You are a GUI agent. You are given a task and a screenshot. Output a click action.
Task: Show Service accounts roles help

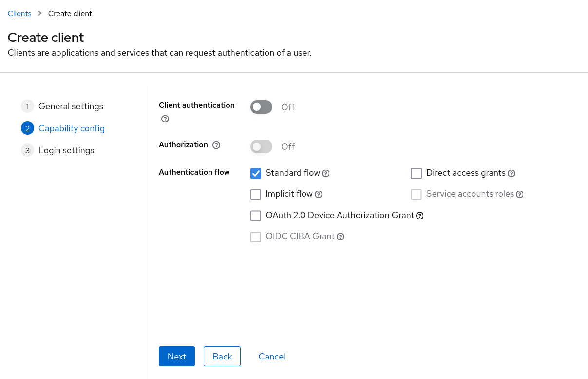click(520, 194)
